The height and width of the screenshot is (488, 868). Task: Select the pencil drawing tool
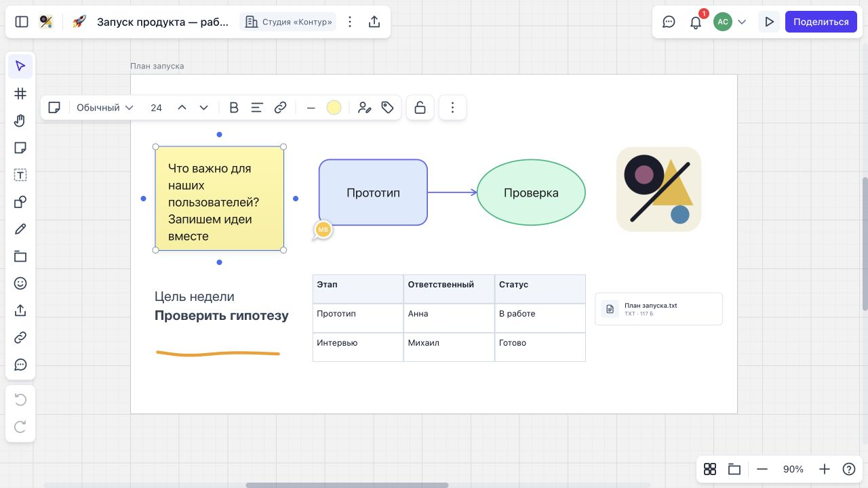20,229
